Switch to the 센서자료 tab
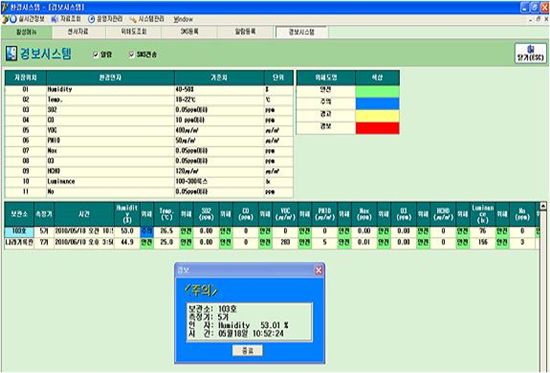The width and height of the screenshot is (550, 373). pos(78,32)
